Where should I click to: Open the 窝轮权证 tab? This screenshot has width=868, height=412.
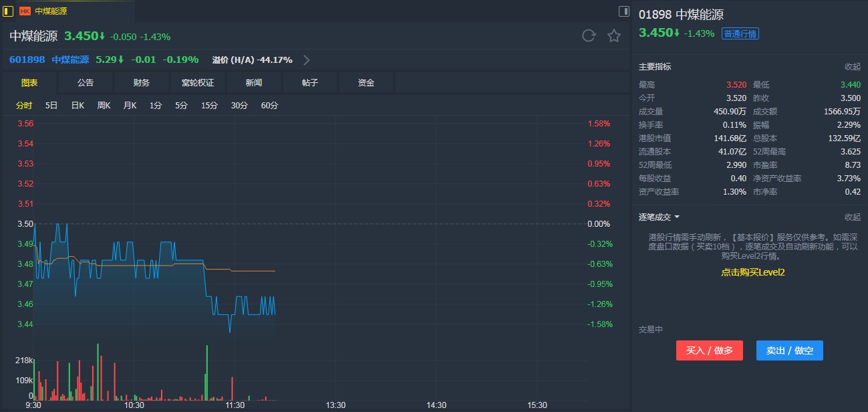pos(198,83)
